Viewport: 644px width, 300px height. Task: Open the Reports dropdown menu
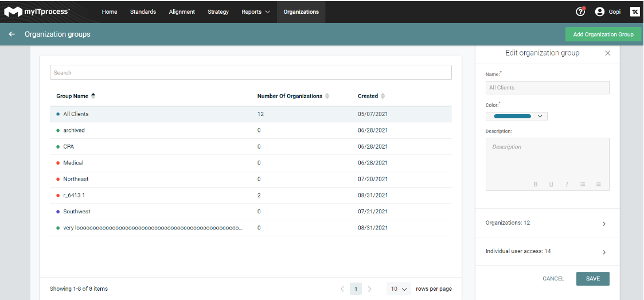pyautogui.click(x=255, y=11)
